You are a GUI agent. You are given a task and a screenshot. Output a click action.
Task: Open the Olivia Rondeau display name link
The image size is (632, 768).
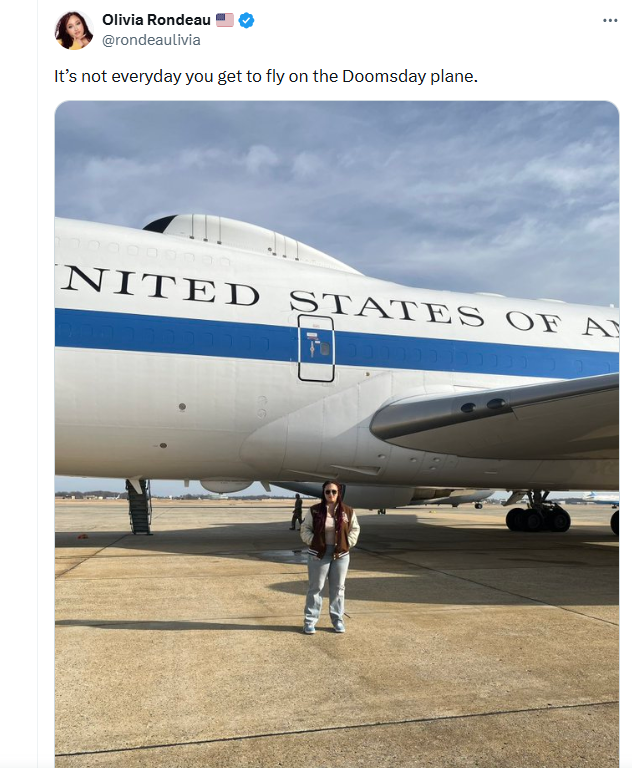[156, 20]
